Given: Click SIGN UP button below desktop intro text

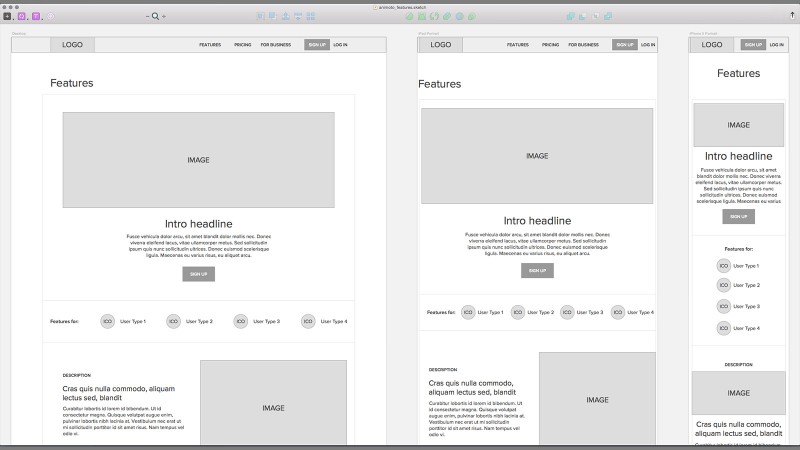Looking at the screenshot, I should point(198,274).
